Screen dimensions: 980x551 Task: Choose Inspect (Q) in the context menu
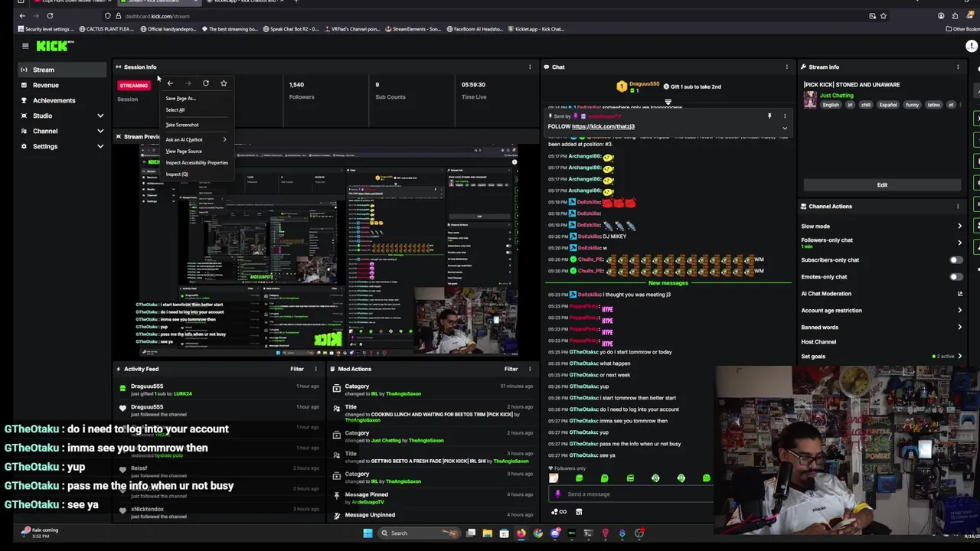(x=196, y=174)
